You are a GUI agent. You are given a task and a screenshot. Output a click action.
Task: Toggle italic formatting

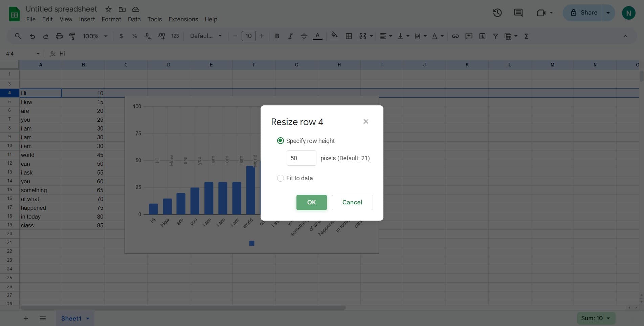[x=290, y=36]
